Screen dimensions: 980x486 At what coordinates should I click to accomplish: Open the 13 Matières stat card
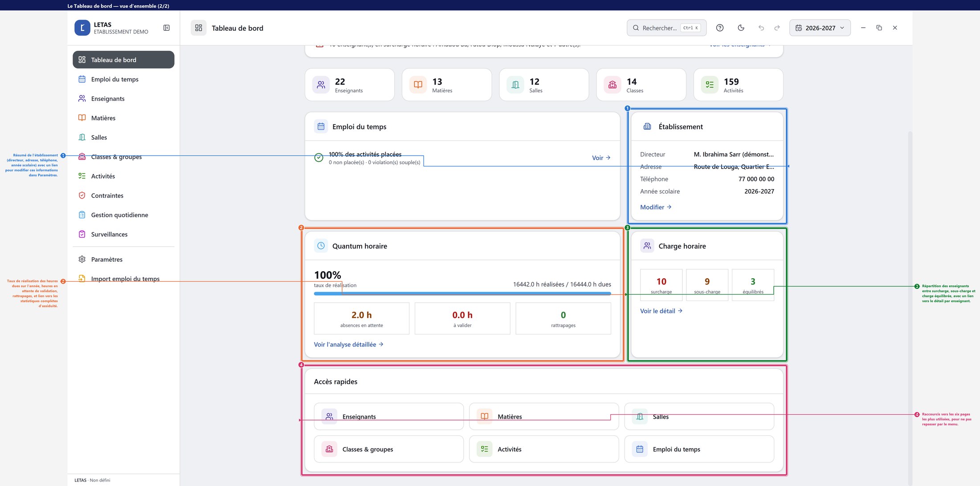tap(447, 85)
